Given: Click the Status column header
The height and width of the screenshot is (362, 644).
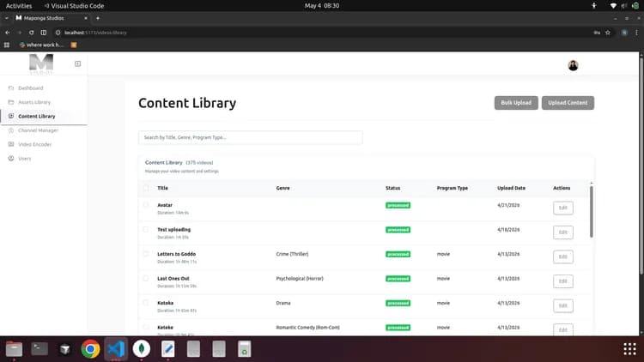Looking at the screenshot, I should coord(392,188).
